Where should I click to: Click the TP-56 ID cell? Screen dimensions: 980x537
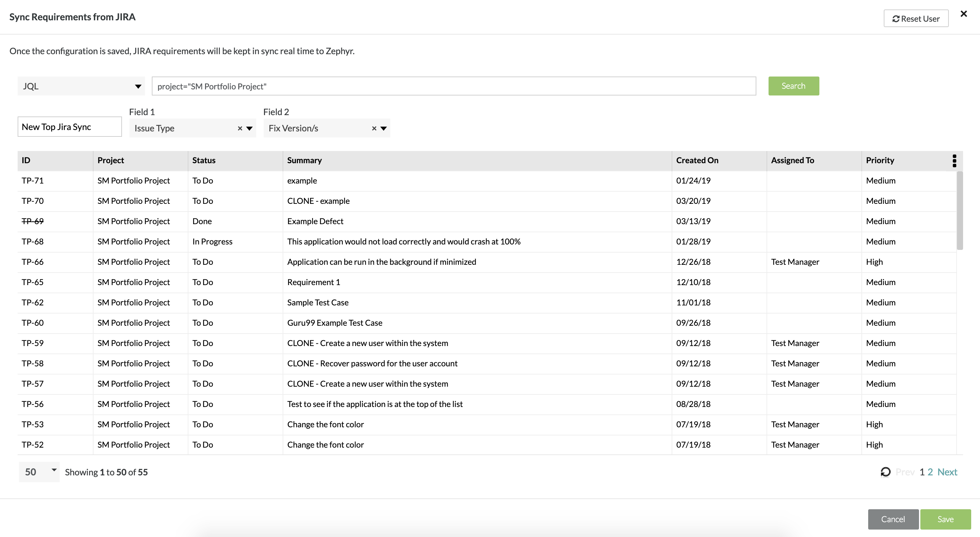(55, 404)
